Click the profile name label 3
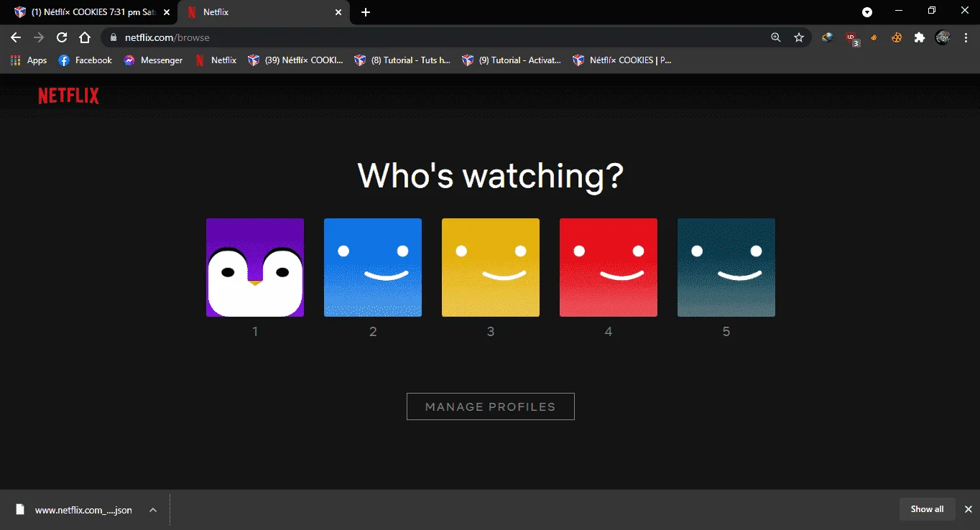 [491, 332]
